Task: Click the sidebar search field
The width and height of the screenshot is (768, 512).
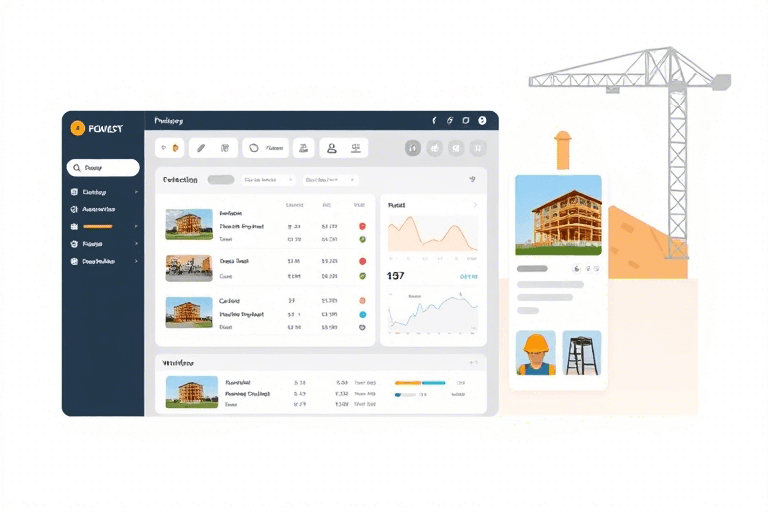Action: 102,168
